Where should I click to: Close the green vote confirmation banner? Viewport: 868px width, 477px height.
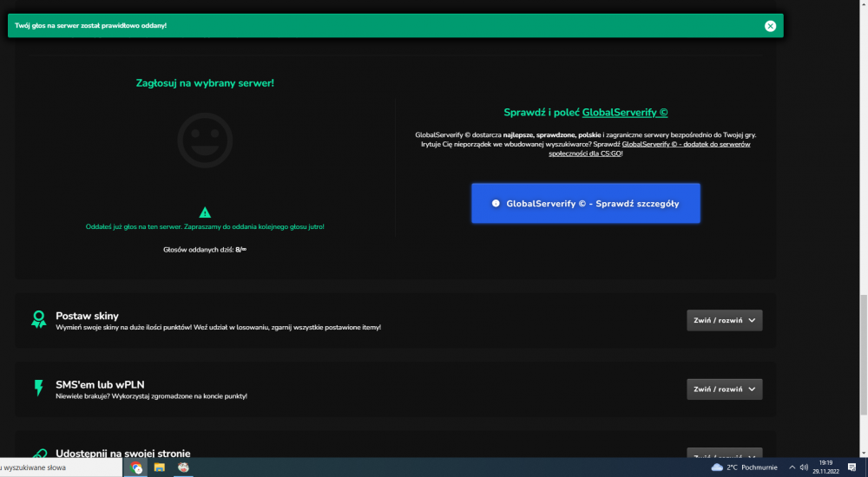tap(770, 26)
